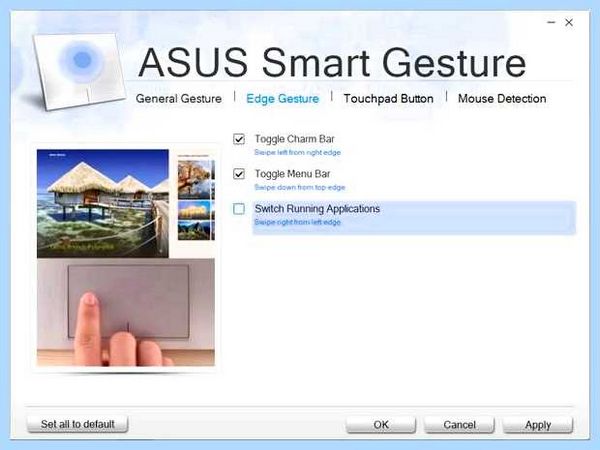Click the 'Swipe down from top edge' hint
The height and width of the screenshot is (450, 600).
coord(300,188)
